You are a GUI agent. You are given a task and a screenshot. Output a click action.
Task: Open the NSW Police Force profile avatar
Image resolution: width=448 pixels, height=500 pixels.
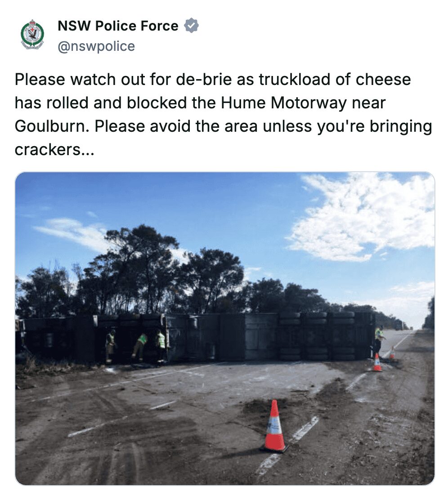point(32,35)
